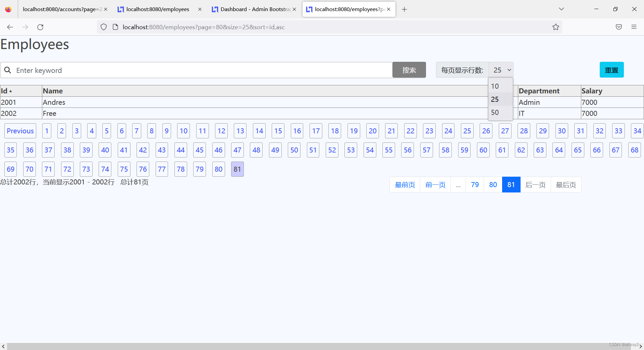
Task: Reload the current page
Action: (40, 27)
